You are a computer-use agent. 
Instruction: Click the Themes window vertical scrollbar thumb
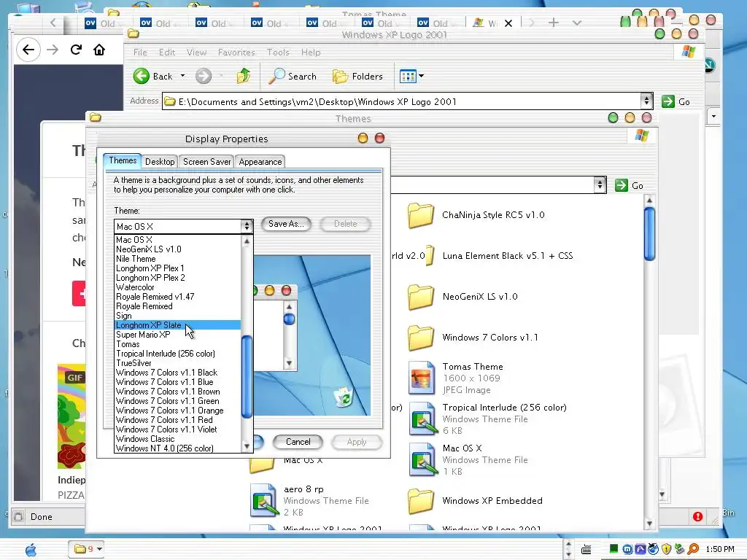(649, 233)
